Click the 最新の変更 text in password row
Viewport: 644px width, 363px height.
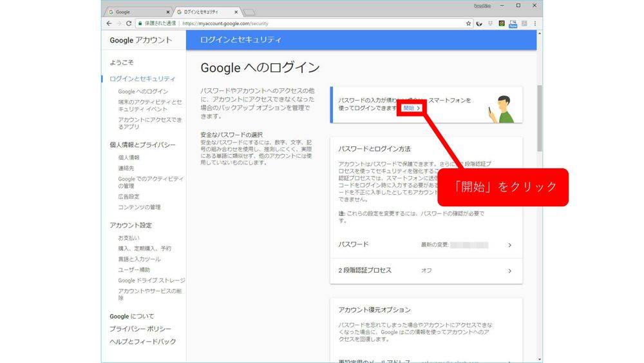coord(435,245)
